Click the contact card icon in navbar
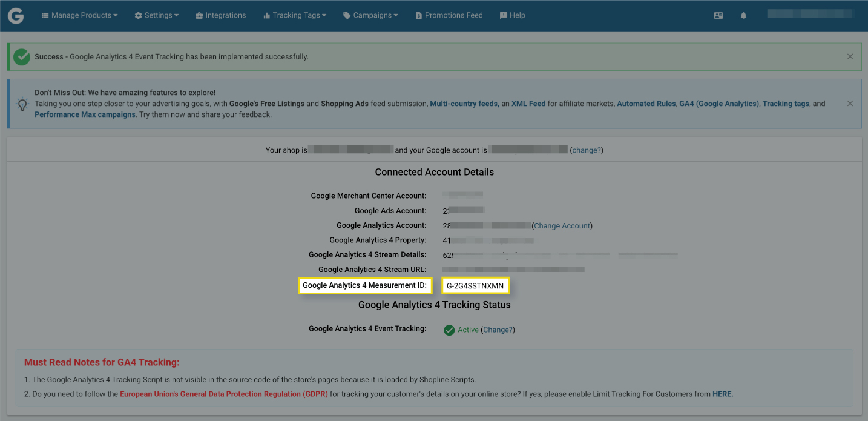 (718, 16)
